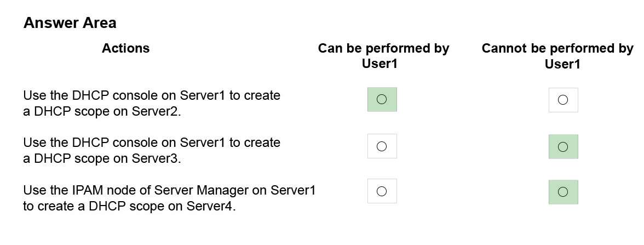The height and width of the screenshot is (245, 644).
Task: Click User1 under the 'Can be performed by' header
Action: tap(380, 64)
